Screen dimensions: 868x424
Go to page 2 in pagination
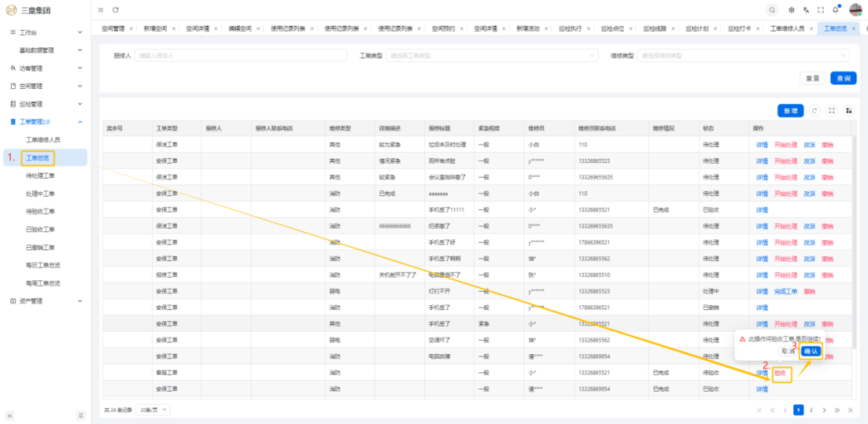[812, 410]
